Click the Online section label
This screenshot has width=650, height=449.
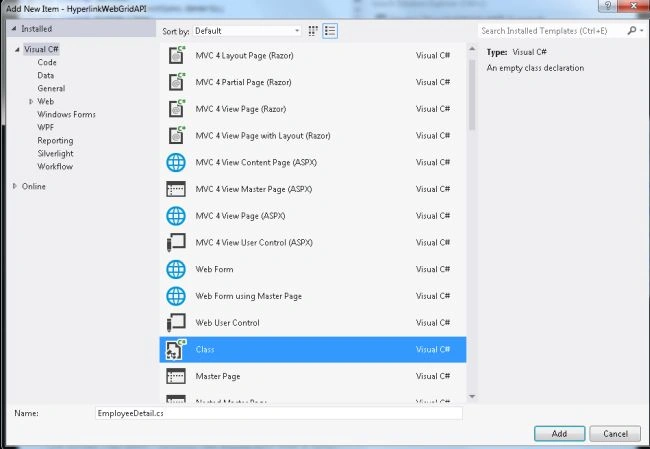pyautogui.click(x=34, y=186)
